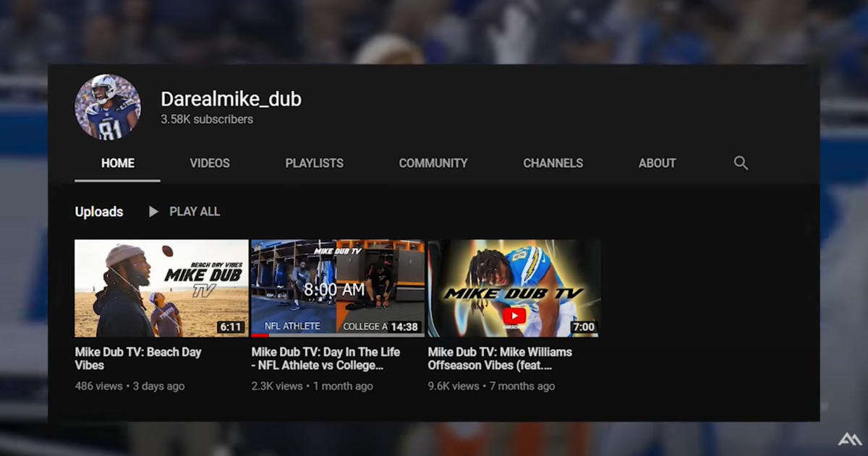Open the Day In The Life video thumbnail
868x456 pixels.
pyautogui.click(x=338, y=288)
